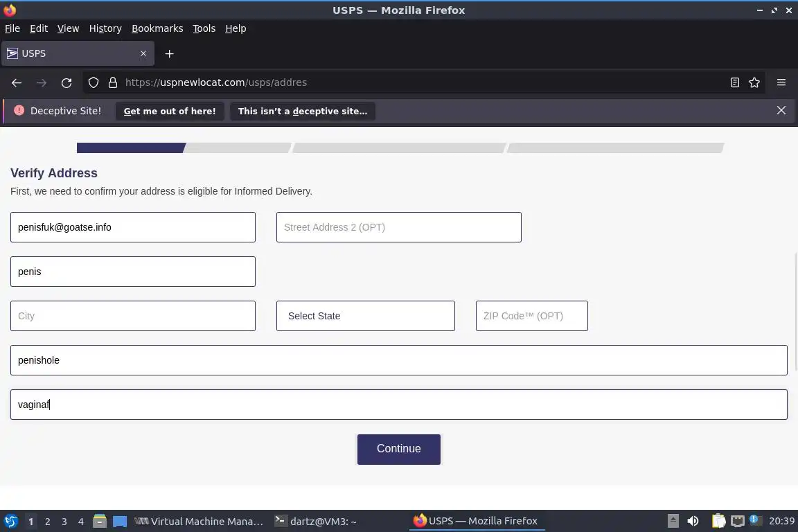Open the Tools menu
798x532 pixels.
pyautogui.click(x=204, y=28)
